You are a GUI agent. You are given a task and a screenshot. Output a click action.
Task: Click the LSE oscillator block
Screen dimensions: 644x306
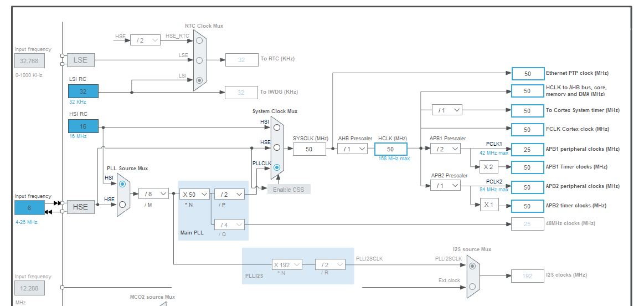[x=80, y=60]
